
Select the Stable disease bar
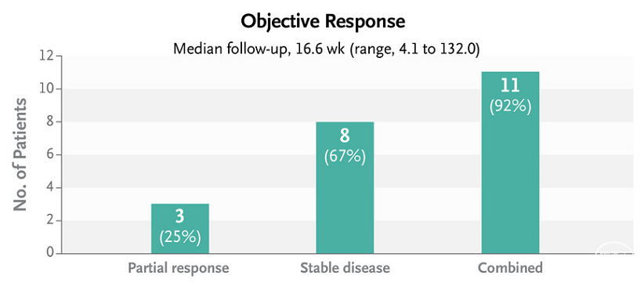(345, 187)
